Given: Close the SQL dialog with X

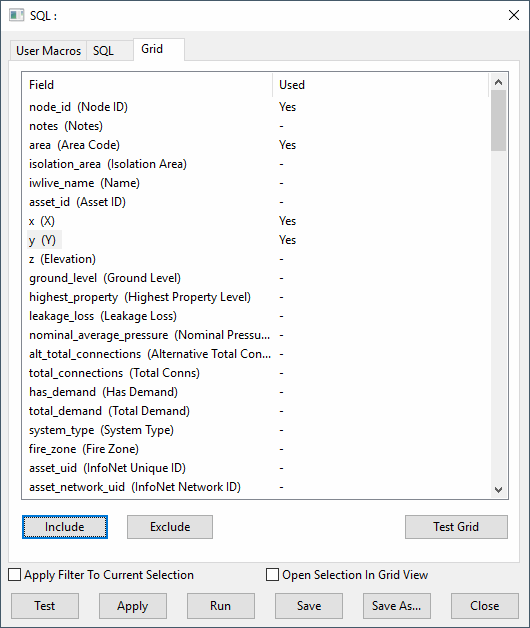Looking at the screenshot, I should (x=514, y=15).
